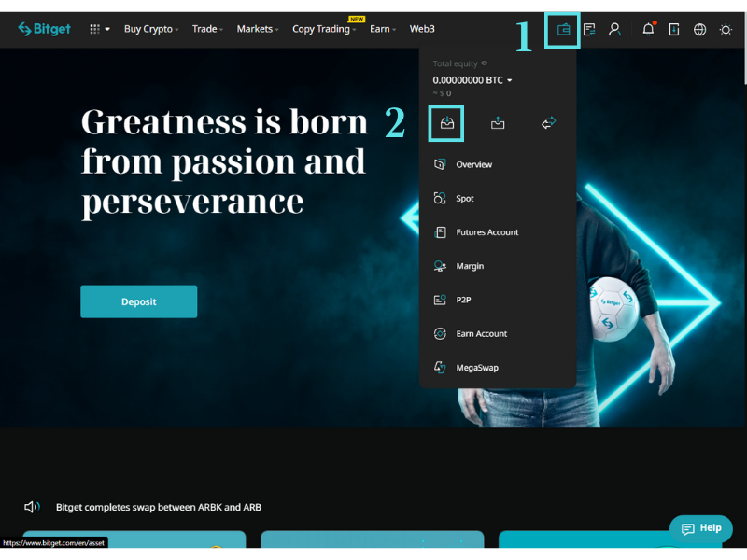Open the ARBK and ARB swap announcement

pyautogui.click(x=159, y=507)
